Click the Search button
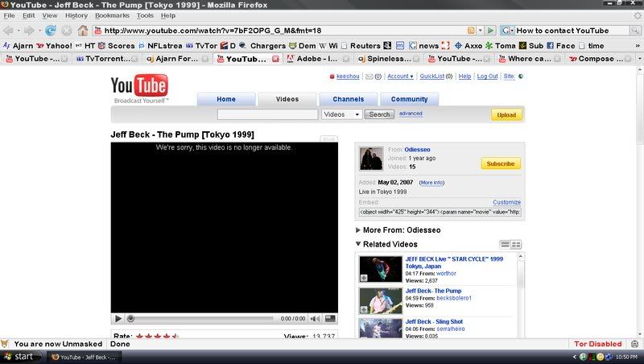The height and width of the screenshot is (364, 644). click(x=379, y=114)
